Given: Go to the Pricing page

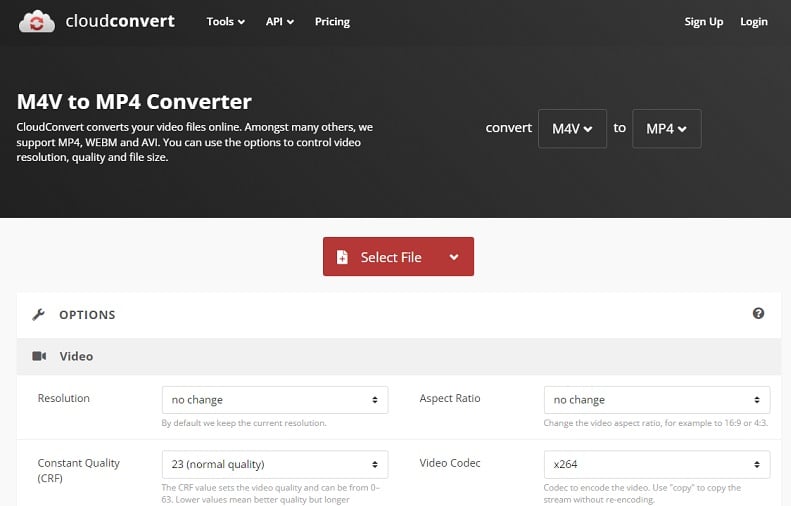Looking at the screenshot, I should click(332, 22).
